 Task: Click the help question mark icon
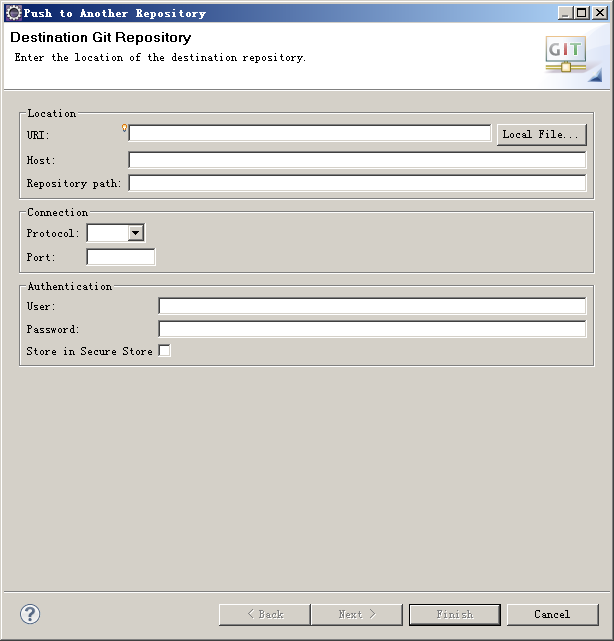click(30, 614)
